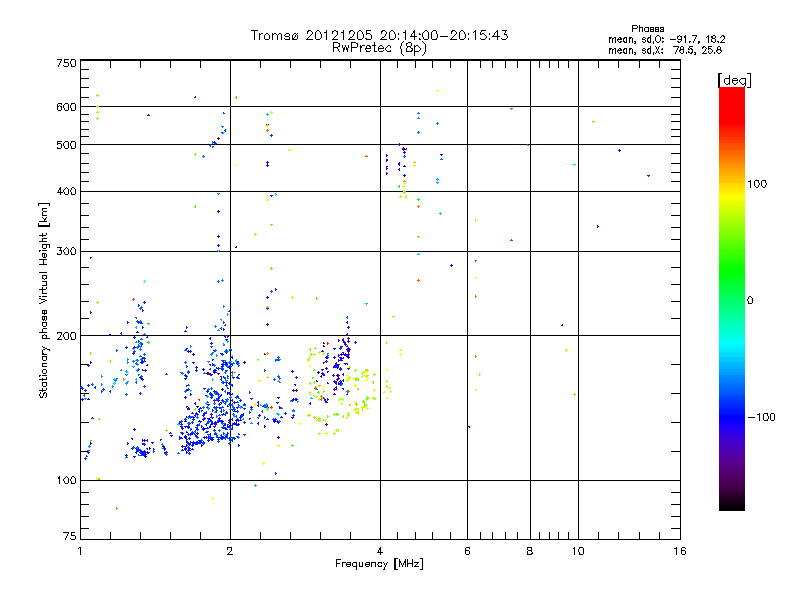This screenshot has height=600, width=800.
Task: Click the y-axis tick label "500"
Action: [x=66, y=145]
